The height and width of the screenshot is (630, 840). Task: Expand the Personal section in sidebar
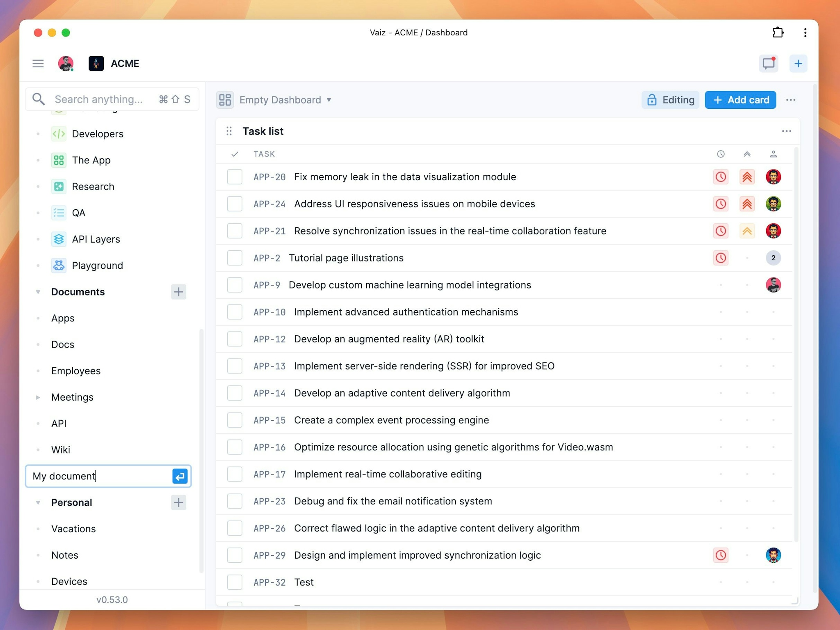point(38,502)
